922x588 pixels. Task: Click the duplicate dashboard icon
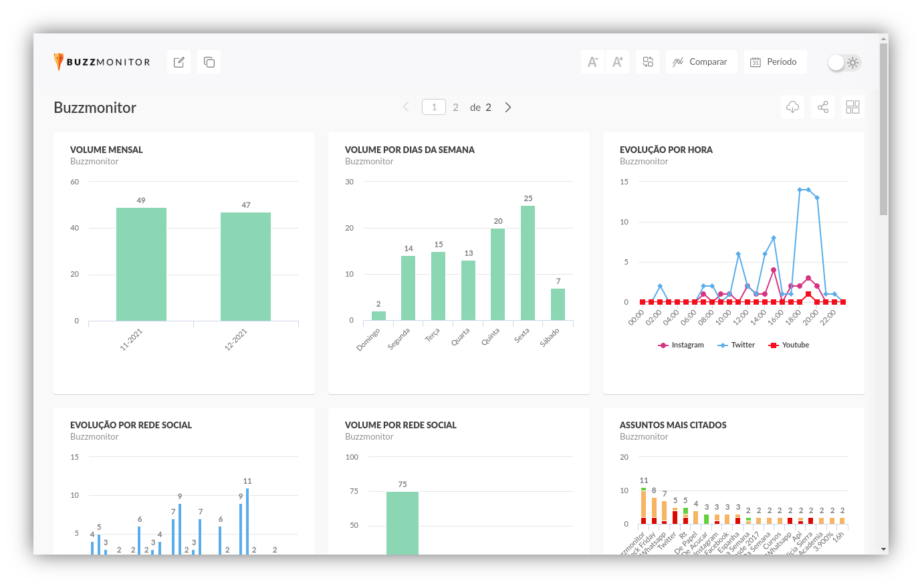(209, 62)
